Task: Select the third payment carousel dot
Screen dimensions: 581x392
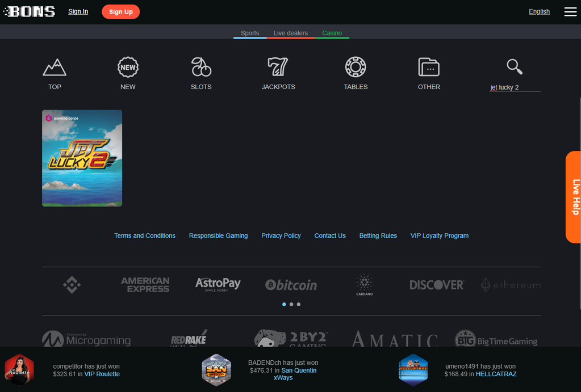Action: [299, 304]
